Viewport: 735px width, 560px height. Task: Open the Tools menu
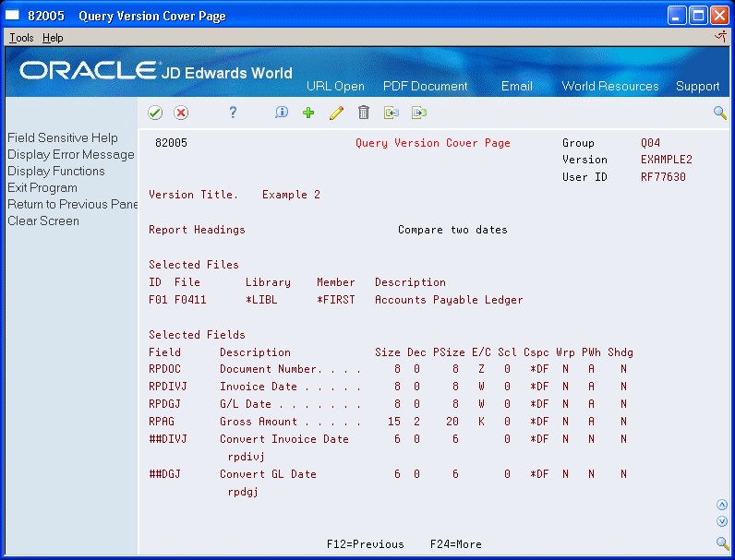tap(21, 38)
